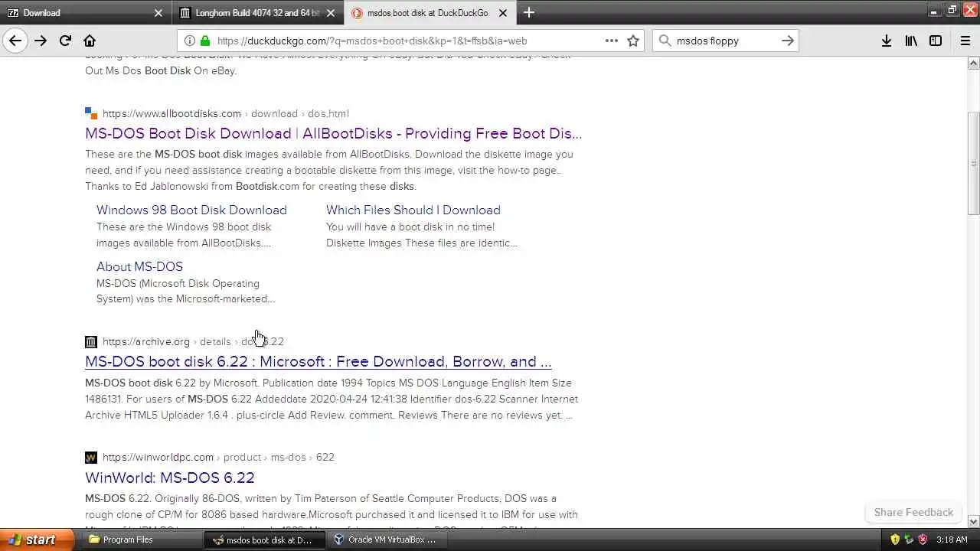Open the browser home page
980x551 pixels.
coord(90,41)
